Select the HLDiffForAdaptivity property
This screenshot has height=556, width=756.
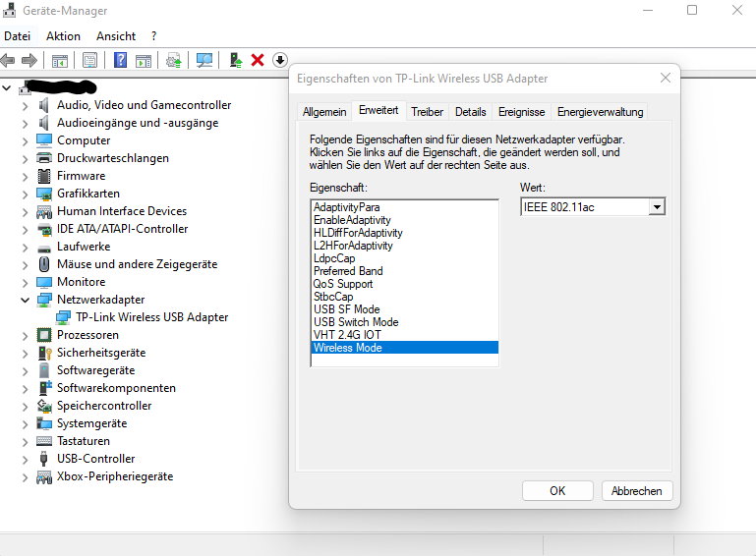[x=404, y=233]
